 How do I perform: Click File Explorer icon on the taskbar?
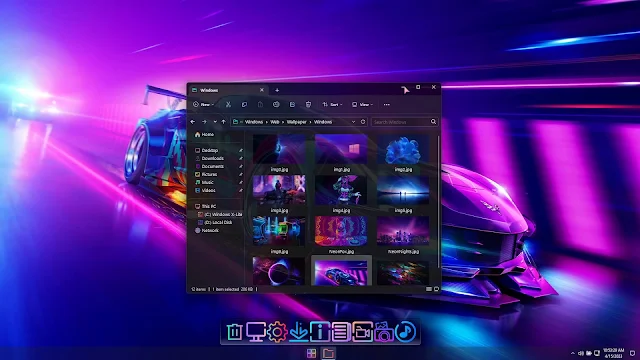click(328, 353)
